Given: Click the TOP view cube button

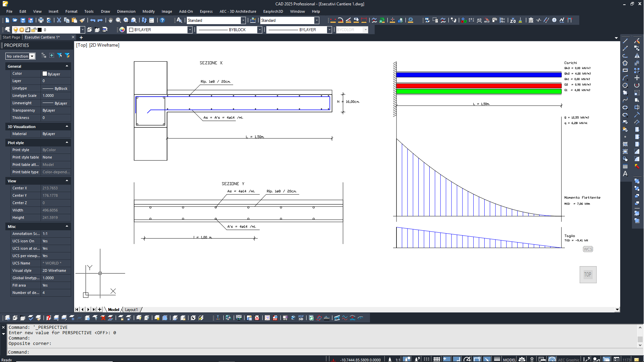Looking at the screenshot, I should (588, 275).
